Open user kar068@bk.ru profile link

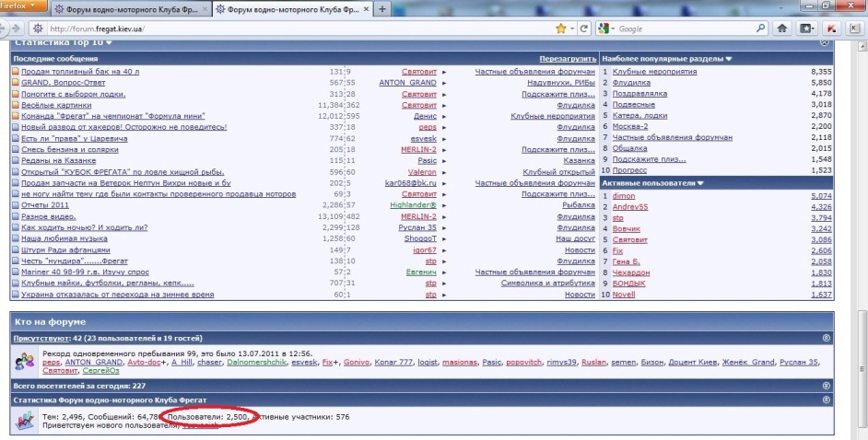[x=411, y=183]
